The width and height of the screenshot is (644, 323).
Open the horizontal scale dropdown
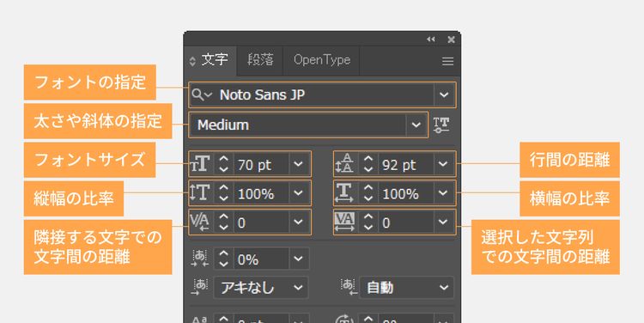[x=443, y=193]
